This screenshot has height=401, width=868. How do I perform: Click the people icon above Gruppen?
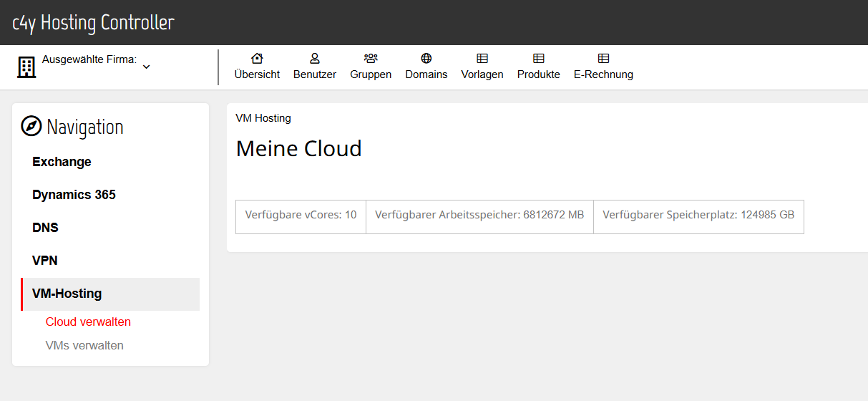coord(371,58)
